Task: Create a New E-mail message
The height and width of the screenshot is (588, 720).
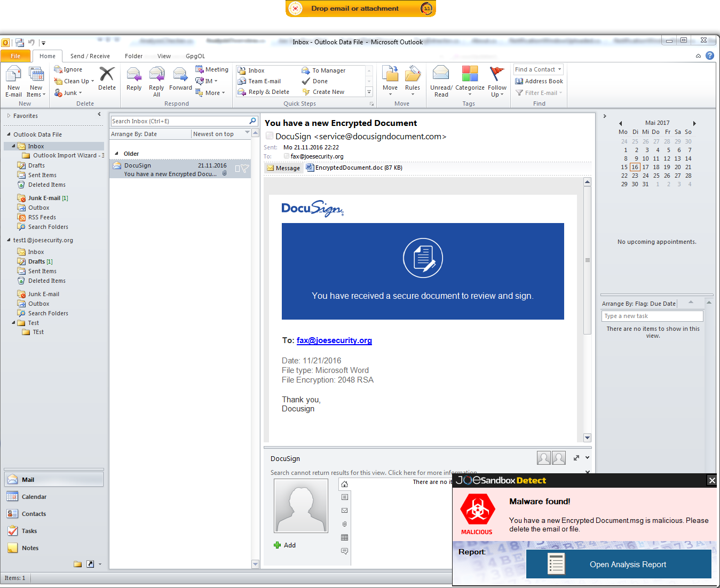Action: coord(13,81)
